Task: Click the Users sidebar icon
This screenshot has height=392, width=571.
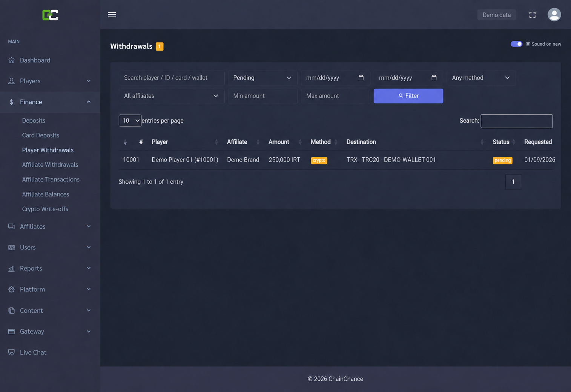Action: pos(12,247)
